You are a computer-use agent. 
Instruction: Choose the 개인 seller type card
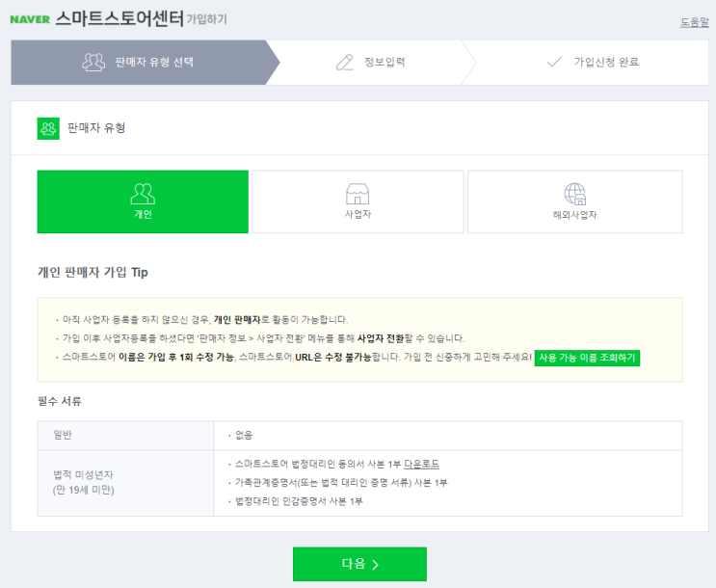143,201
